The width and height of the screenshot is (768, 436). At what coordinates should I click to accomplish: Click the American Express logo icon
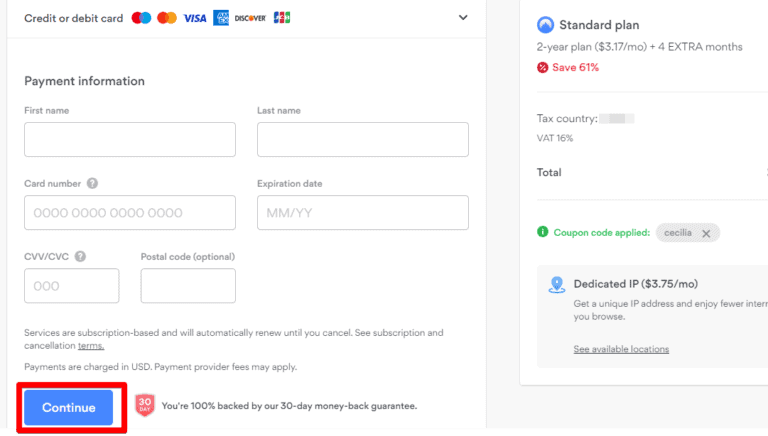221,18
